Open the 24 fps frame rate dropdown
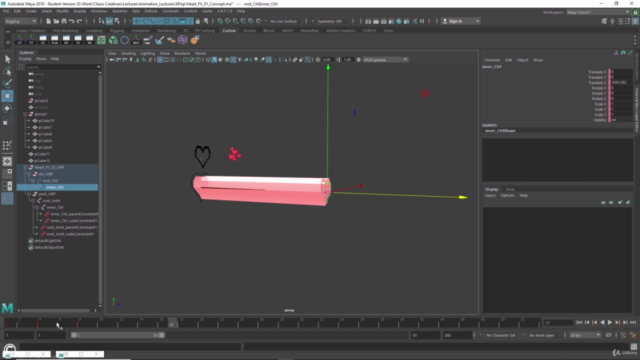640x360 pixels. coord(585,335)
